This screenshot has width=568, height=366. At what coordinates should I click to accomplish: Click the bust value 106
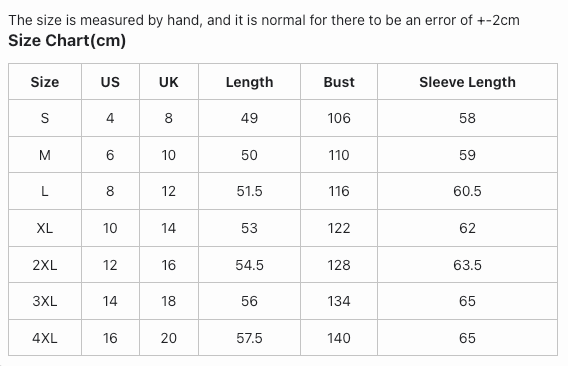(x=339, y=118)
